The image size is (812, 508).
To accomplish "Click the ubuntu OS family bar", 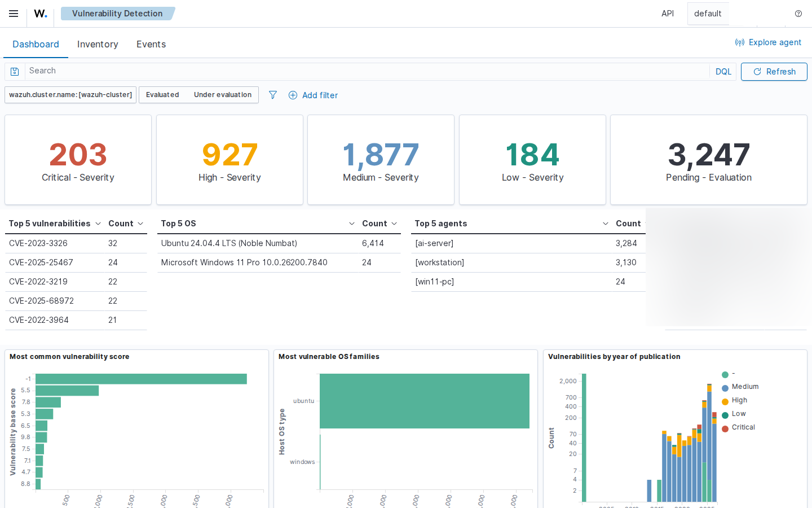I will [425, 401].
